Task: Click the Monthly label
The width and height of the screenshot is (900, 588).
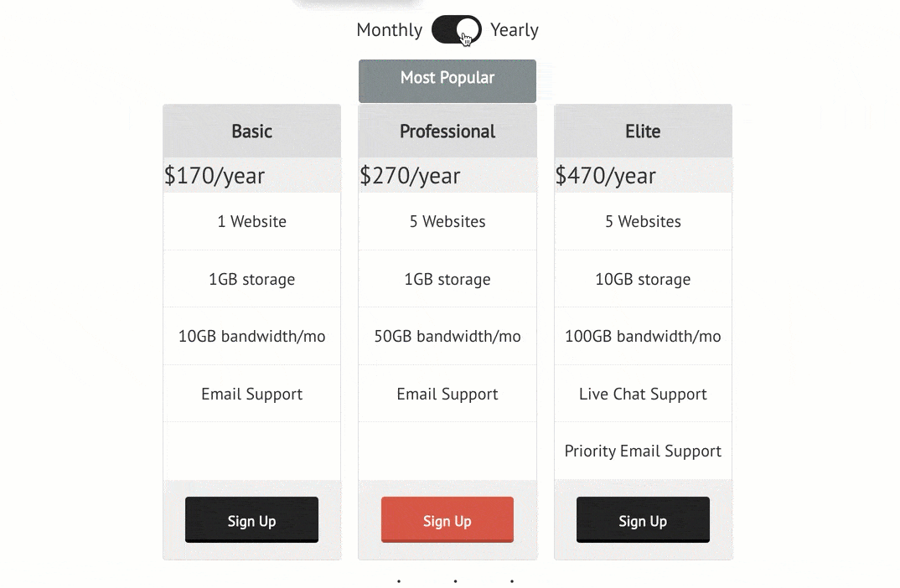Action: coord(389,30)
